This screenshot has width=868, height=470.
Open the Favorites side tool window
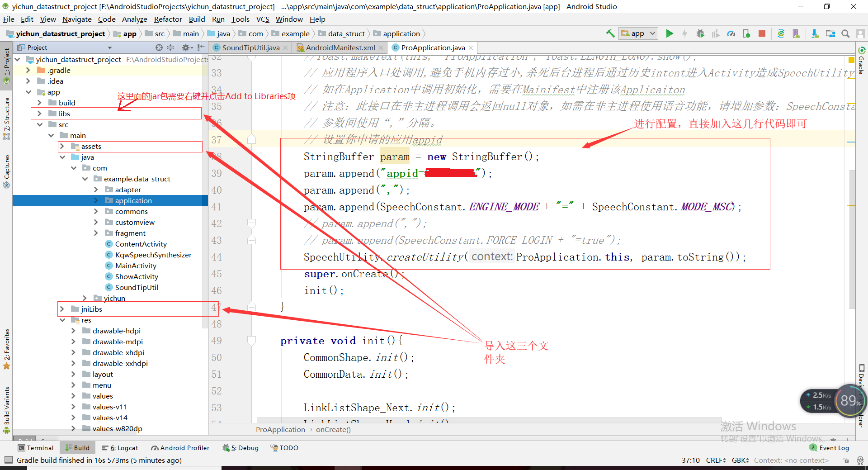pyautogui.click(x=6, y=348)
